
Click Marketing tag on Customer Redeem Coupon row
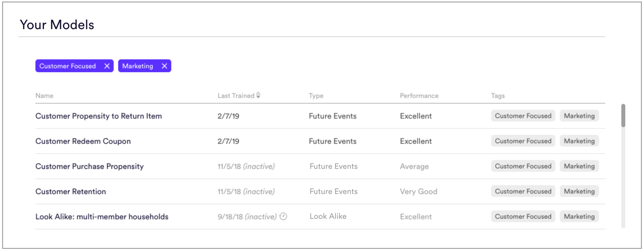pyautogui.click(x=579, y=141)
